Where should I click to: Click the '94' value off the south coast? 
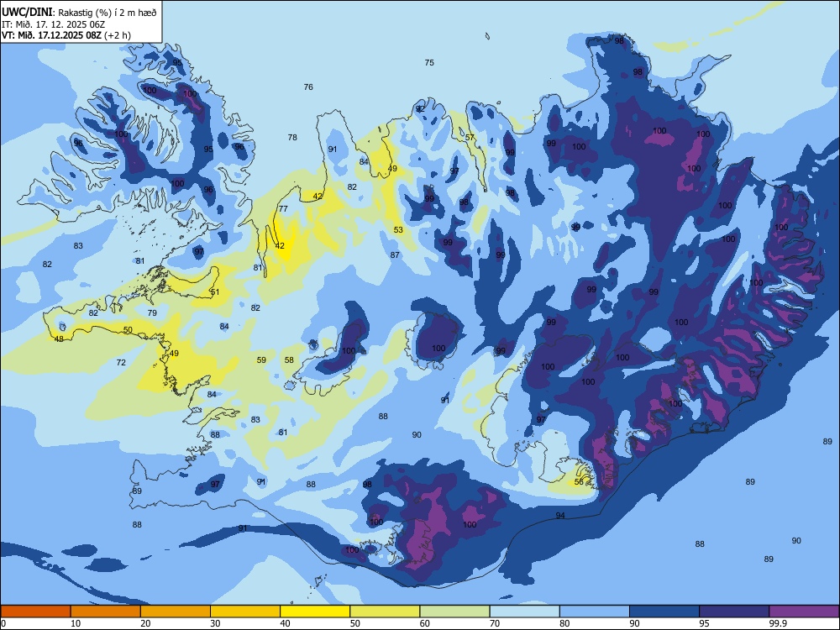click(x=560, y=516)
